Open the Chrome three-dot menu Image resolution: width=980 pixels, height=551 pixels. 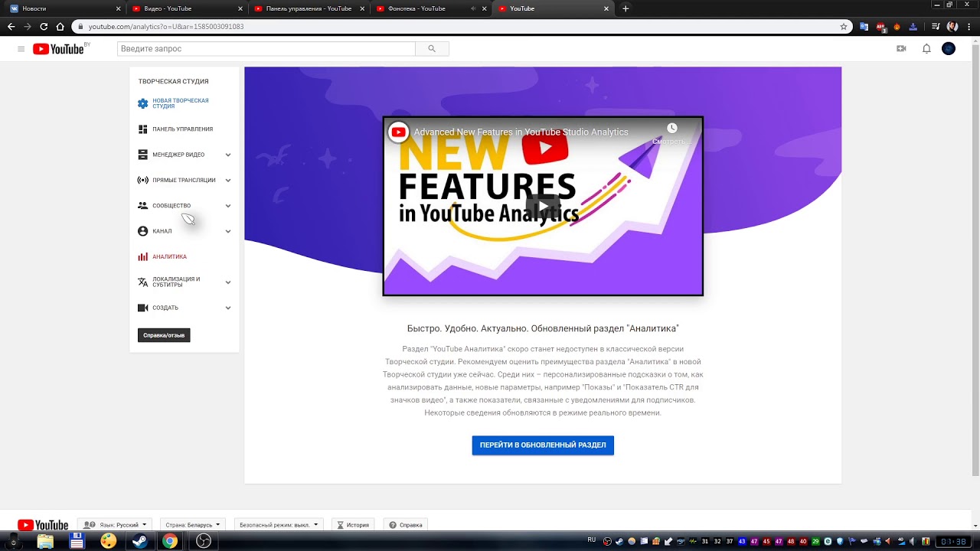[969, 26]
